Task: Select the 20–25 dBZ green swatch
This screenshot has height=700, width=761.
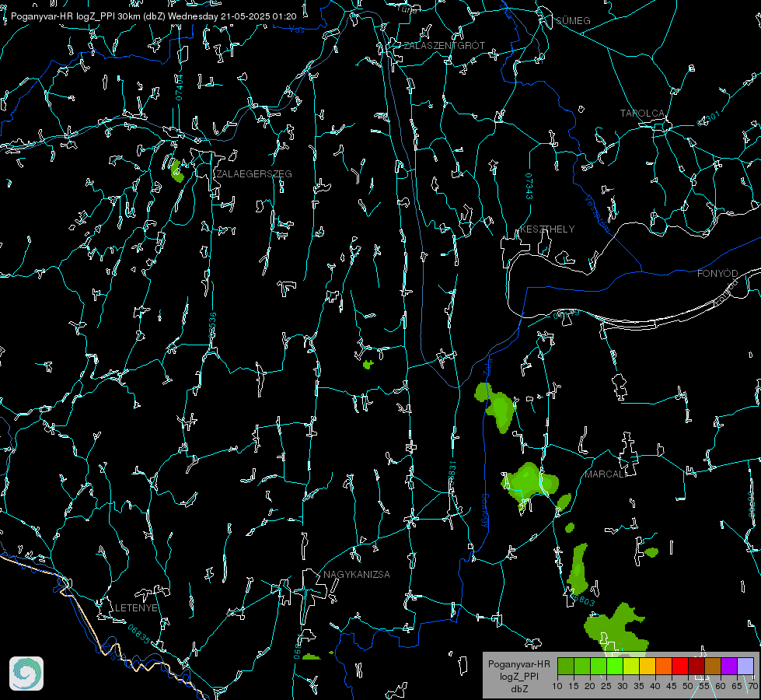Action: (x=599, y=666)
